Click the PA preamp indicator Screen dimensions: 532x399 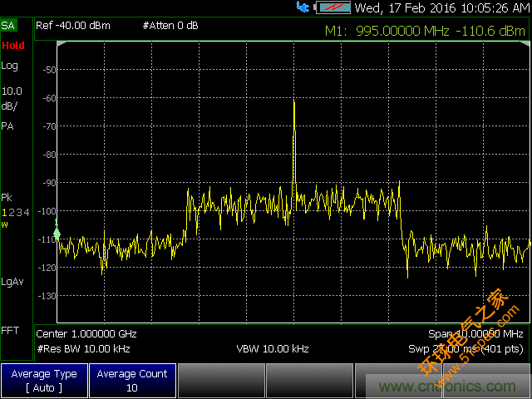(7, 126)
